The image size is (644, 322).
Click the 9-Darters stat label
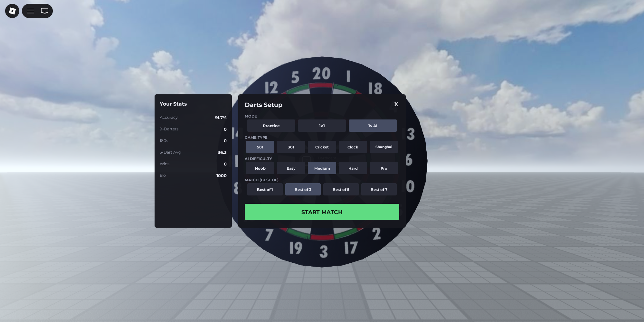coord(169,129)
